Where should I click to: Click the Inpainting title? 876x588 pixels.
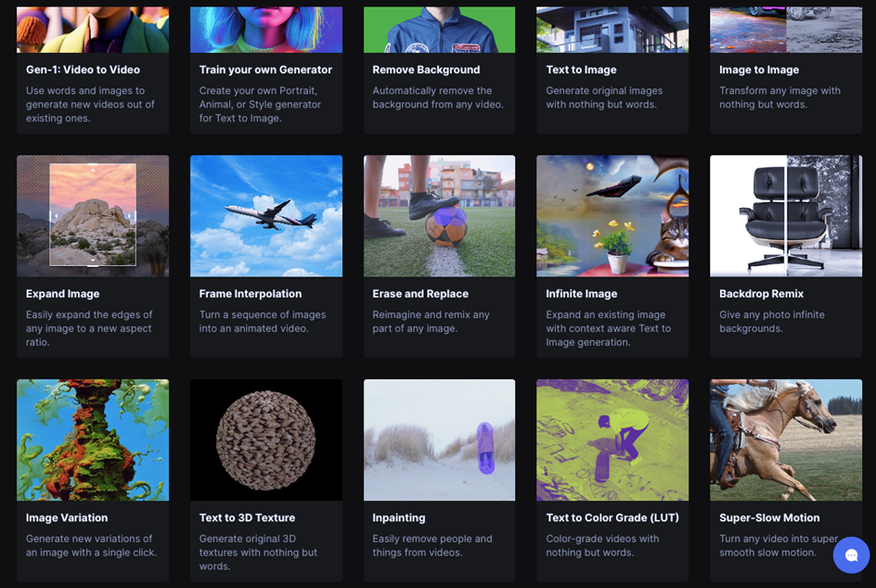pos(399,518)
